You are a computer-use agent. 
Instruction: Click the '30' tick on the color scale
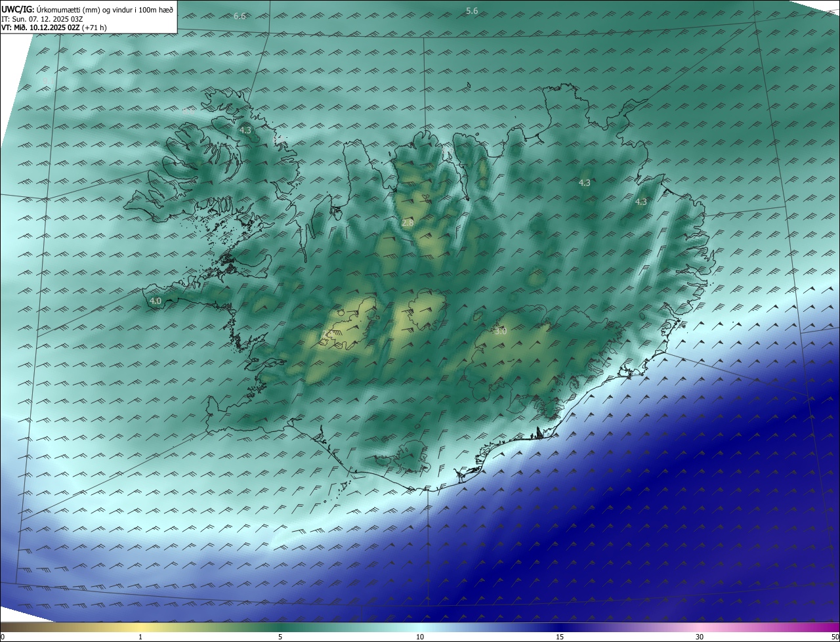[x=700, y=637]
